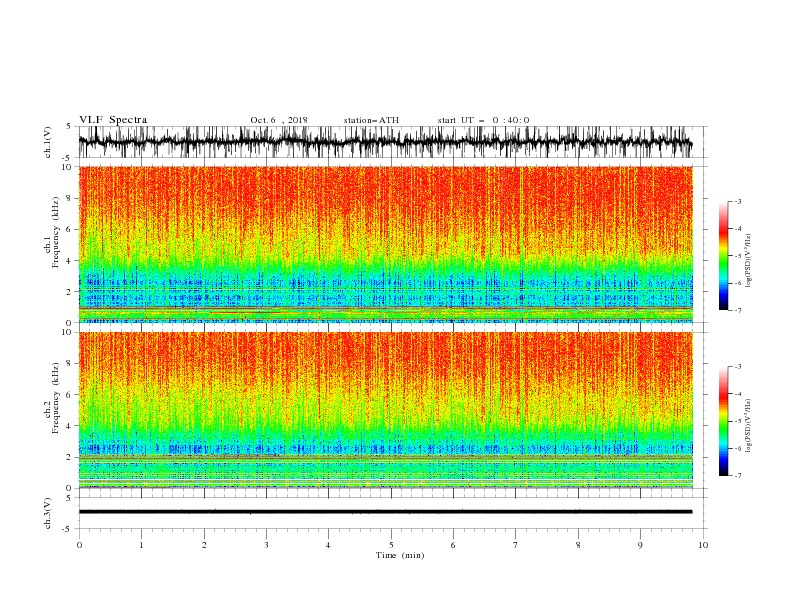
Task: Click the "4" tick on the time axis
Action: [328, 545]
